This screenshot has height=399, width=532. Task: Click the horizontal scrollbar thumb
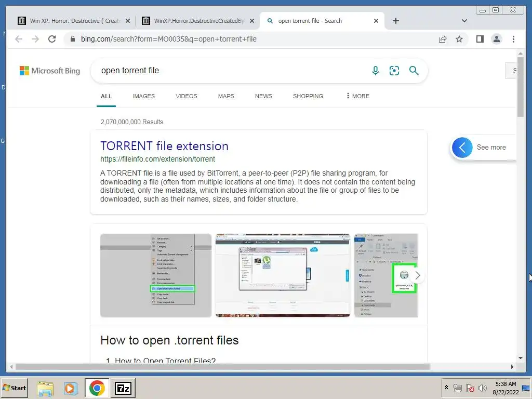pyautogui.click(x=222, y=367)
